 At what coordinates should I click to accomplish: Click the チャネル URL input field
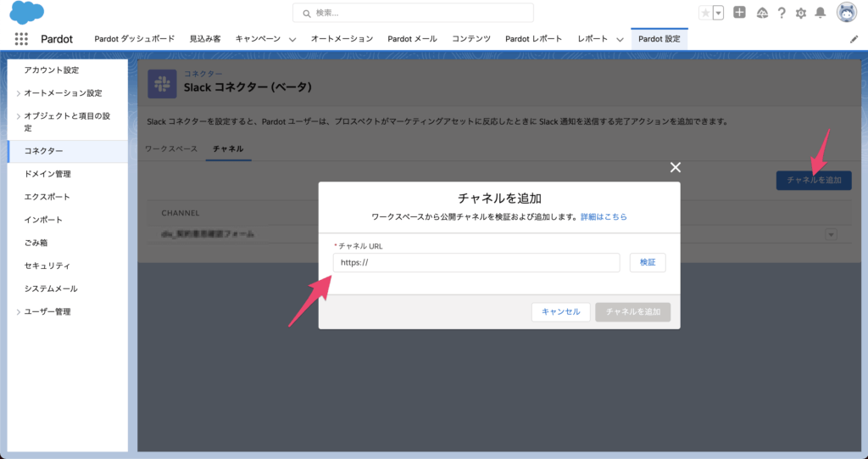(476, 263)
